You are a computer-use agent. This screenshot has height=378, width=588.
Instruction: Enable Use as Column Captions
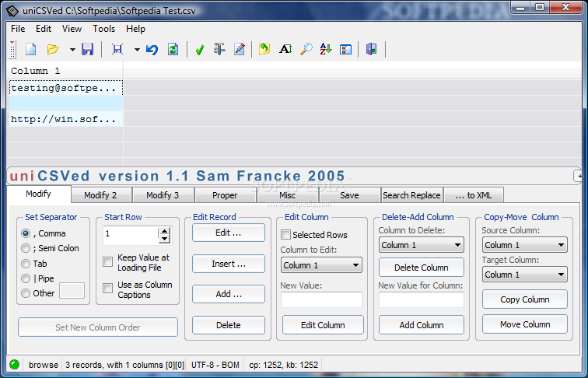pos(107,288)
